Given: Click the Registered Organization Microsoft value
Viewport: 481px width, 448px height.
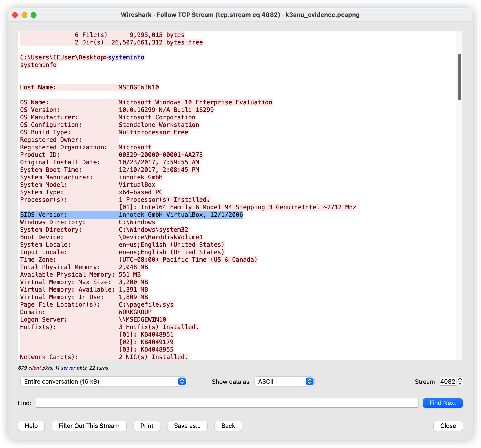Looking at the screenshot, I should pyautogui.click(x=135, y=147).
